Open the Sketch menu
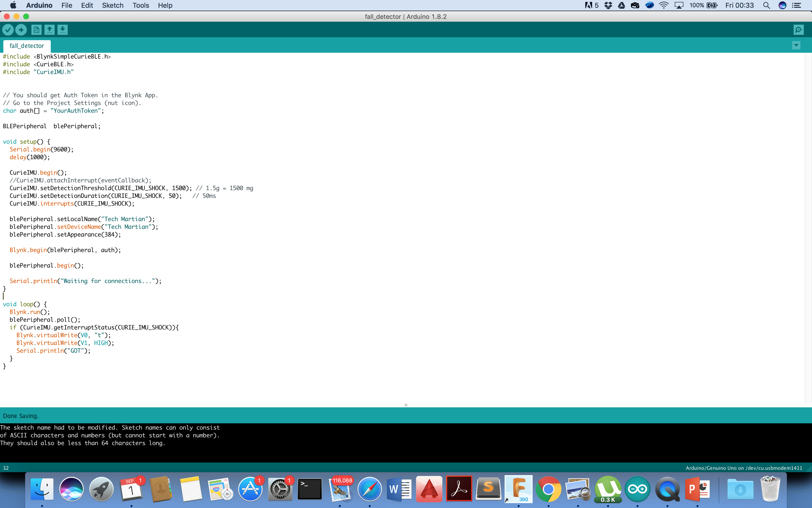The height and width of the screenshot is (508, 812). tap(113, 5)
